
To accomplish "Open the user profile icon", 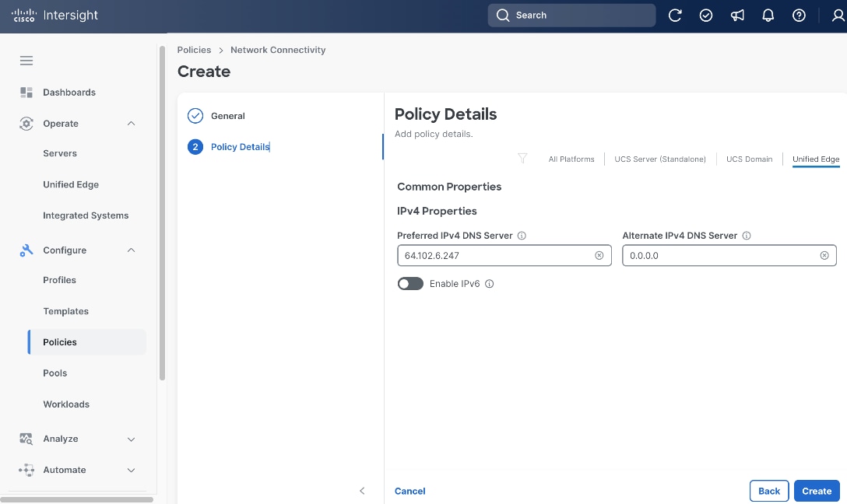I will 838,15.
